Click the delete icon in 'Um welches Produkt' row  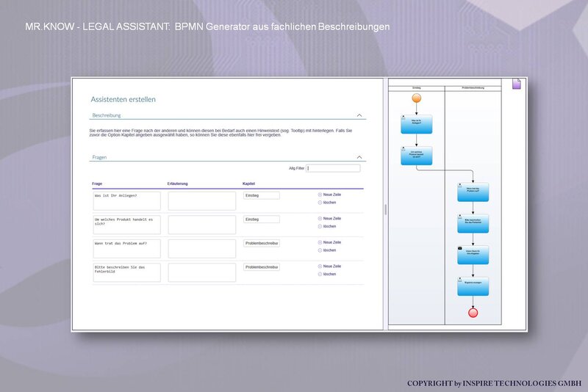[320, 227]
